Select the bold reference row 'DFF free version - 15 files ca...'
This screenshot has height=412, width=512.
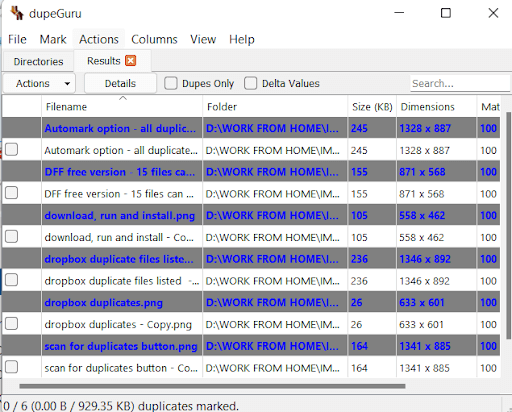(251, 172)
